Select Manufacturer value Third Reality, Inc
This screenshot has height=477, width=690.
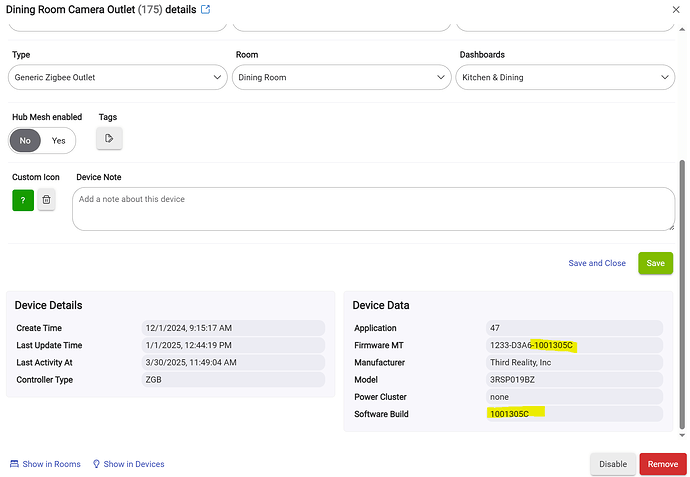(574, 363)
